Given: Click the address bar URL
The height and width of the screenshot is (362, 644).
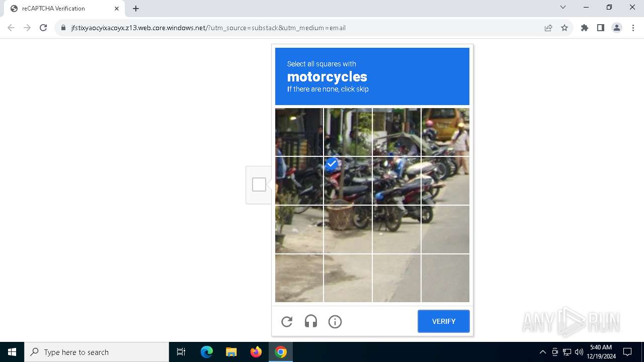Looking at the screenshot, I should 208,28.
